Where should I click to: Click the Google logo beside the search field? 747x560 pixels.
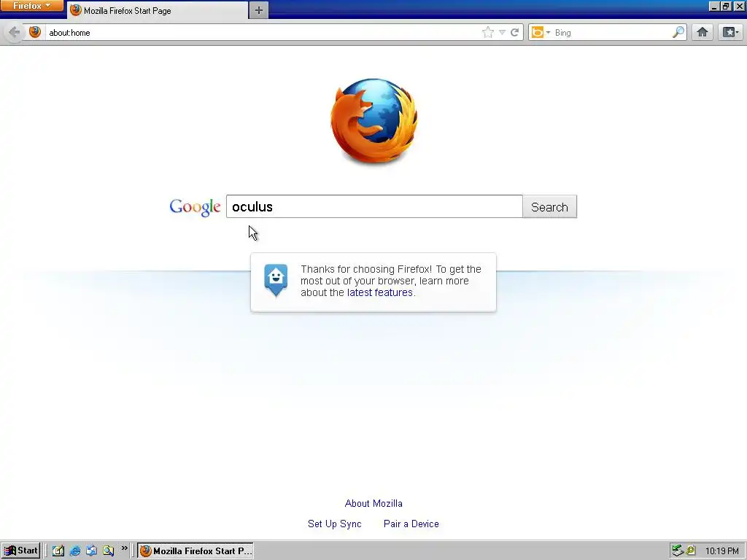click(195, 207)
